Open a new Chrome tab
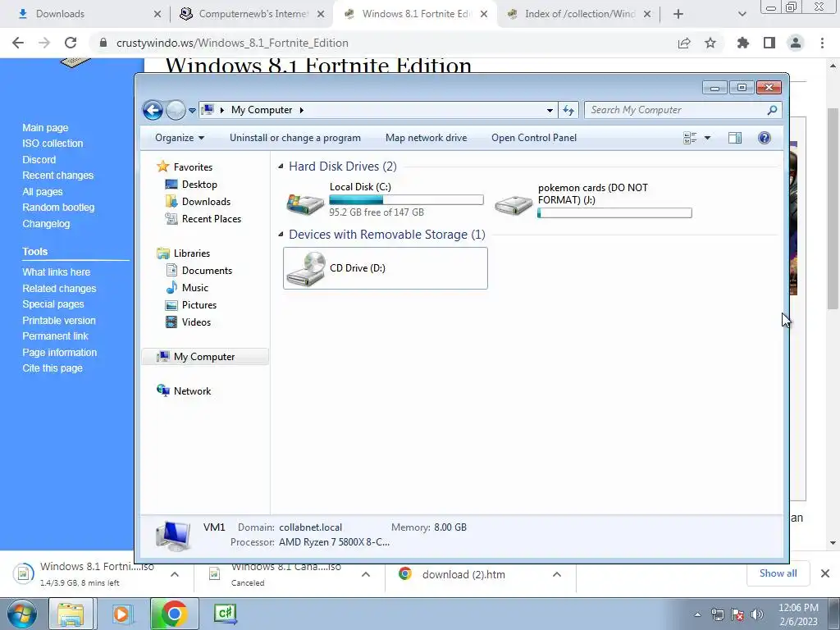 [x=678, y=14]
